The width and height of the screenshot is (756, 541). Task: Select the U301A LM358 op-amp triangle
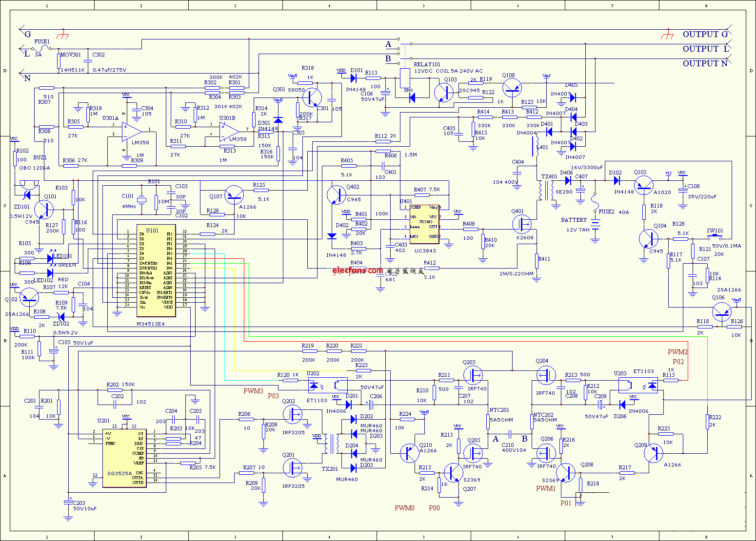coord(131,132)
